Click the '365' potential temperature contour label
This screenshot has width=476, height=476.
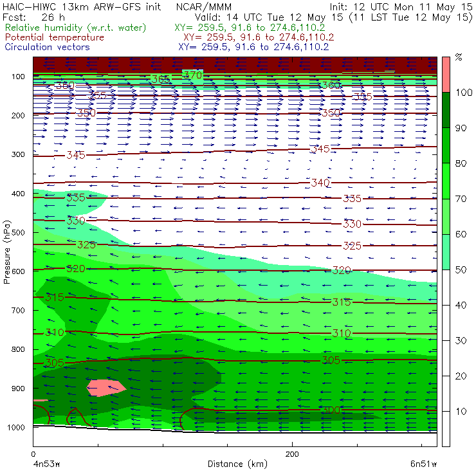(x=161, y=79)
